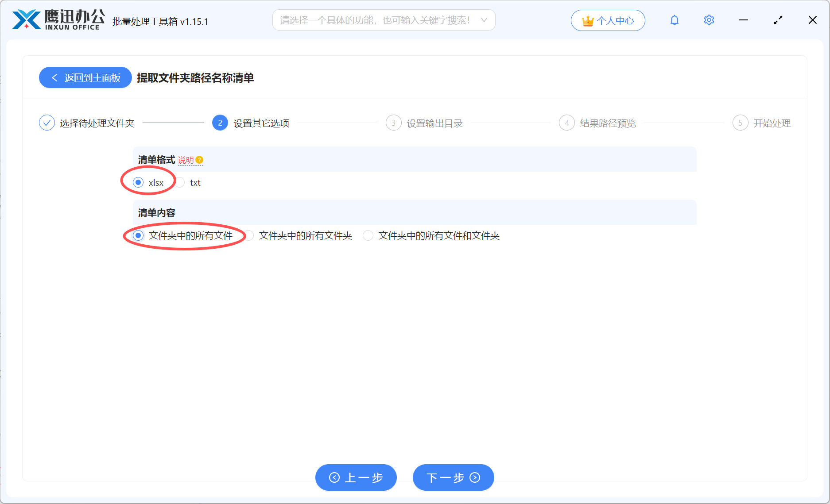The width and height of the screenshot is (830, 504).
Task: Choose 文件夹中的所有文件夹 option
Action: pos(249,235)
